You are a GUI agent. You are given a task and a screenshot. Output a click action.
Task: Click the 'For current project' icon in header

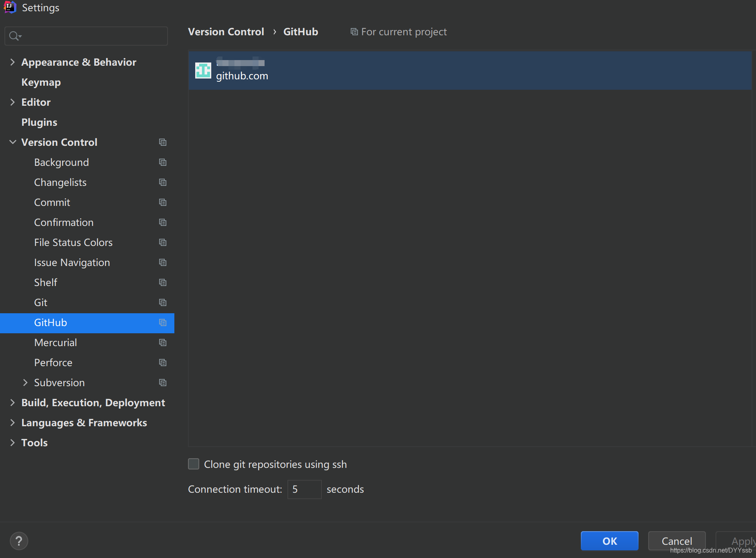point(354,31)
